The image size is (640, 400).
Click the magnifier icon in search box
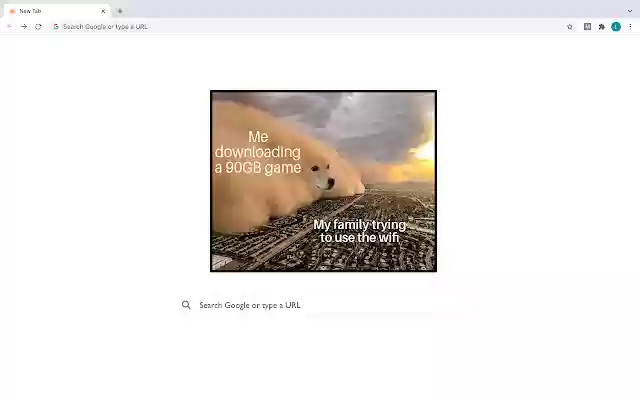pos(186,305)
